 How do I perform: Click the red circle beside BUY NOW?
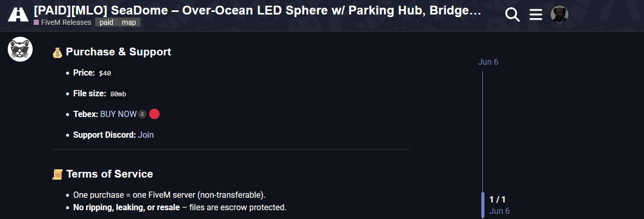[154, 114]
